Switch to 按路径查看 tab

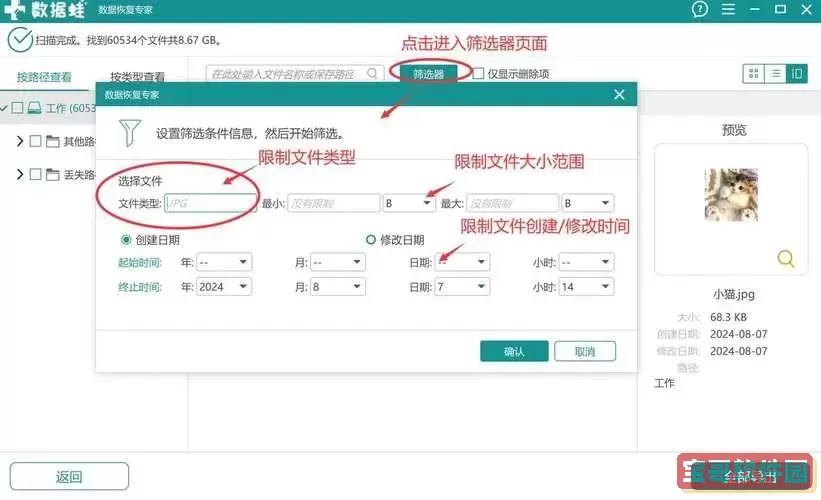point(44,77)
